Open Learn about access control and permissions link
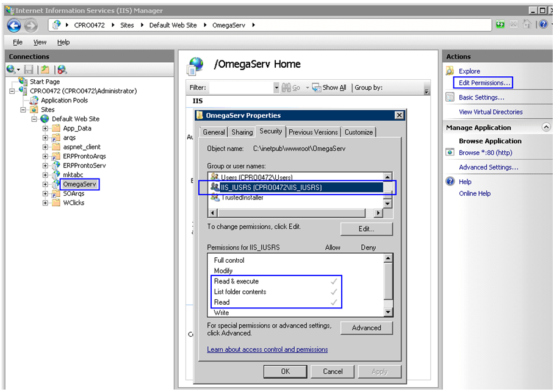 pyautogui.click(x=267, y=349)
